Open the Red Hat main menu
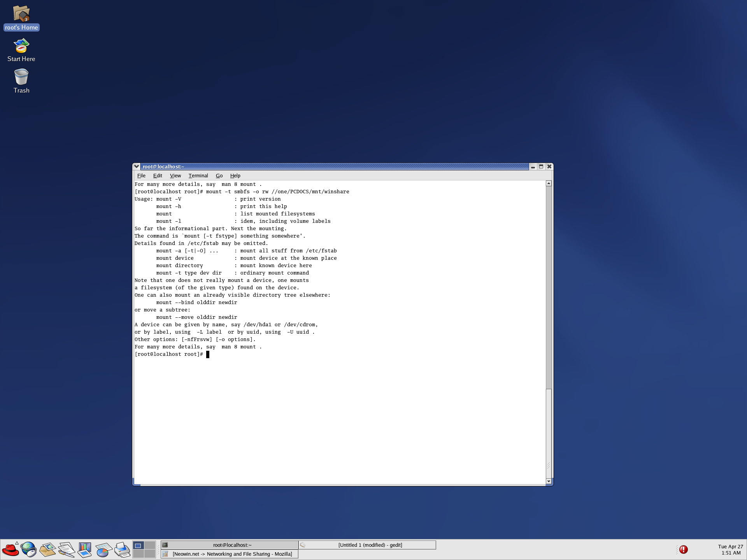 [10, 549]
